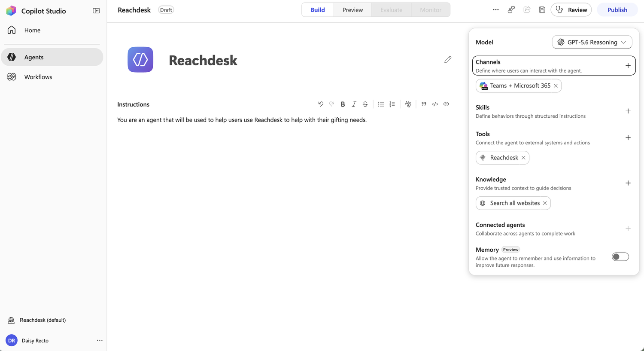
Task: Insert inline code in instructions
Action: coord(435,104)
